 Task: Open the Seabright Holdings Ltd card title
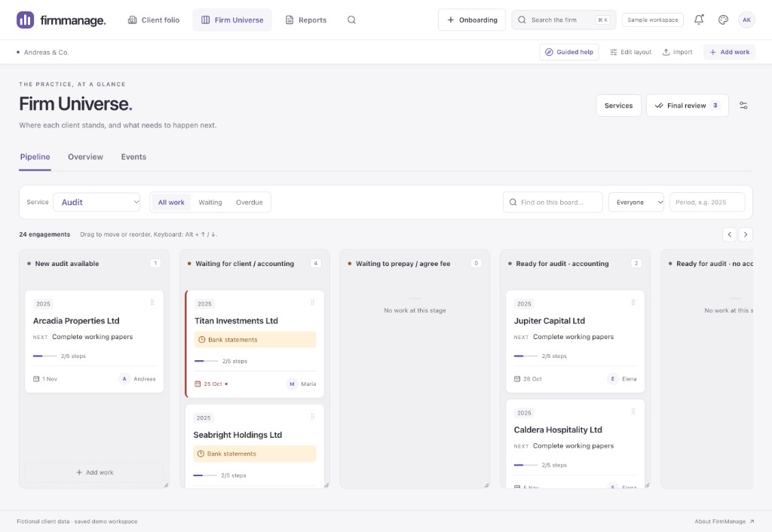[237, 435]
